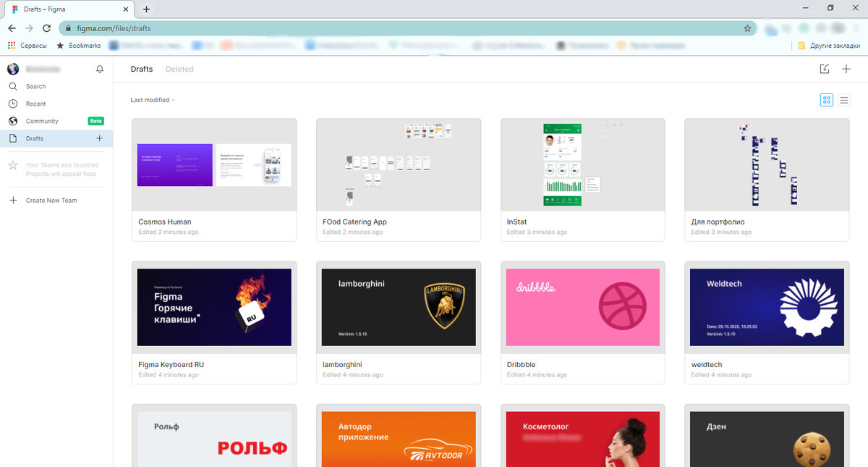
Task: Reload the page
Action: tap(47, 28)
